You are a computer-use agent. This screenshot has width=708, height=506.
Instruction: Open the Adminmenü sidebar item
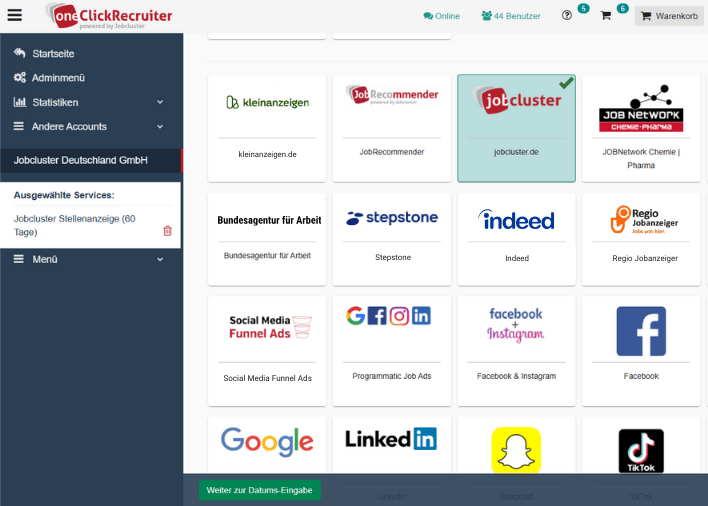coord(58,77)
